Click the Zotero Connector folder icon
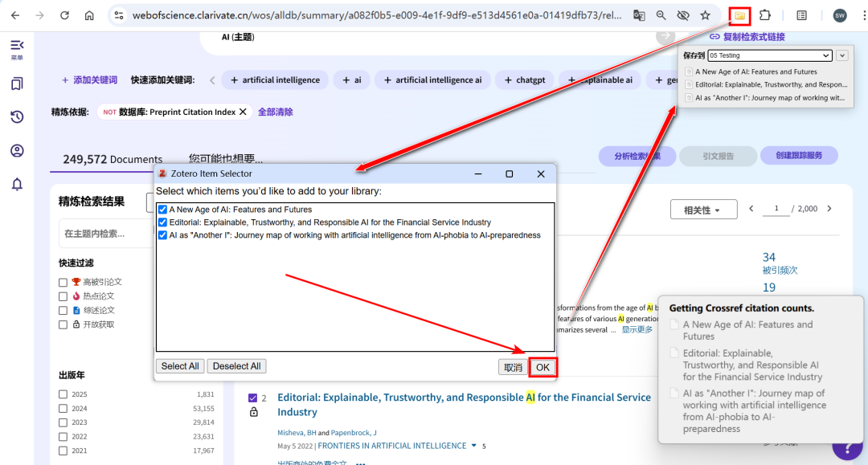 (x=739, y=15)
